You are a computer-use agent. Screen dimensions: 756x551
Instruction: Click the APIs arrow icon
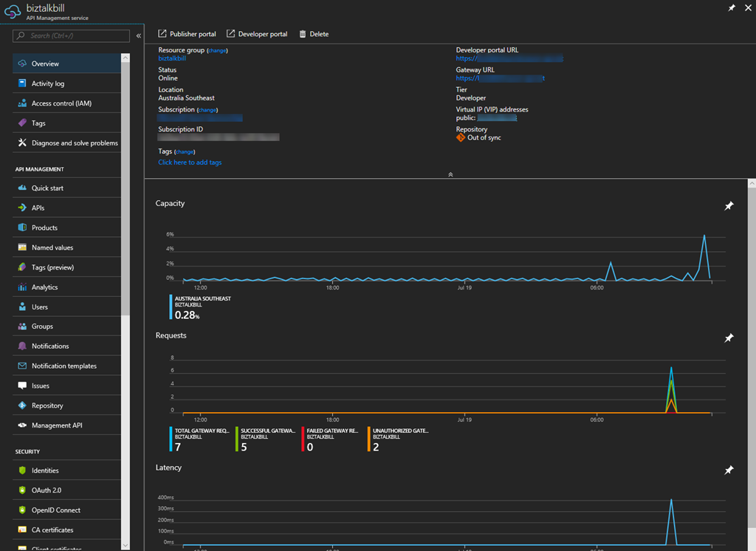point(22,208)
